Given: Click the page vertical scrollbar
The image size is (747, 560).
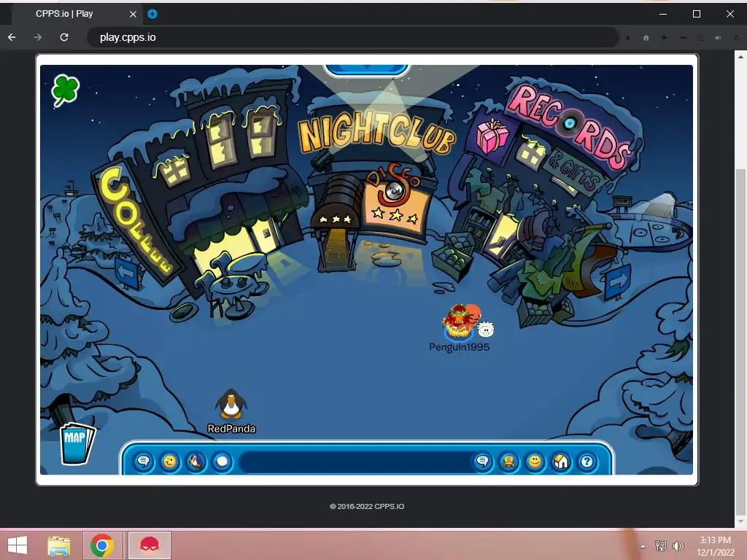Looking at the screenshot, I should click(740, 342).
